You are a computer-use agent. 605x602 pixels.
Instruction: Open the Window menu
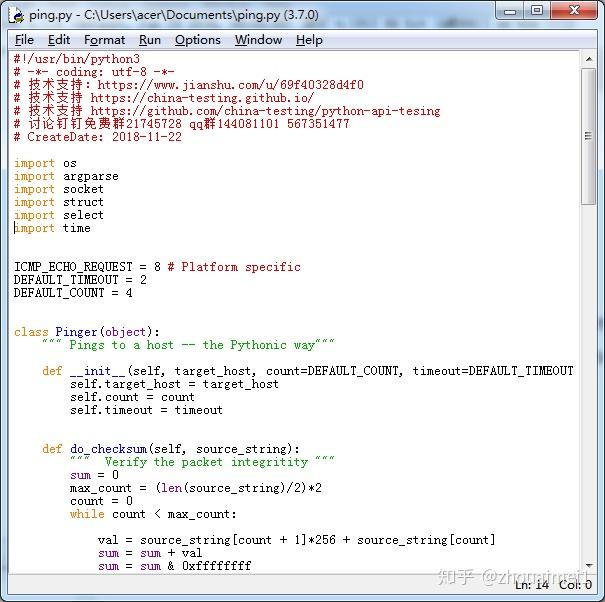point(258,40)
